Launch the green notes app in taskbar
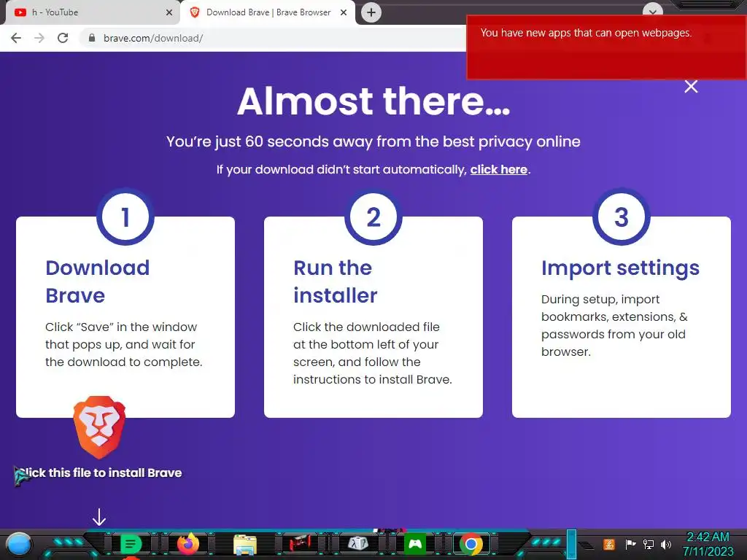Screen dimensions: 747x560 (x=131, y=544)
